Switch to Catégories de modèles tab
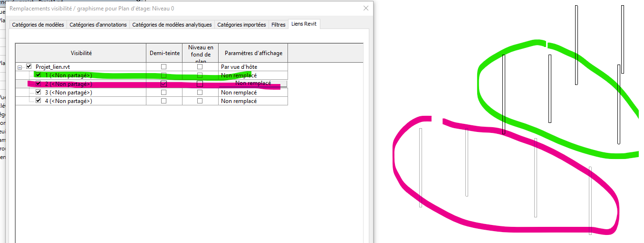Image resolution: width=644 pixels, height=243 pixels. pyautogui.click(x=38, y=25)
